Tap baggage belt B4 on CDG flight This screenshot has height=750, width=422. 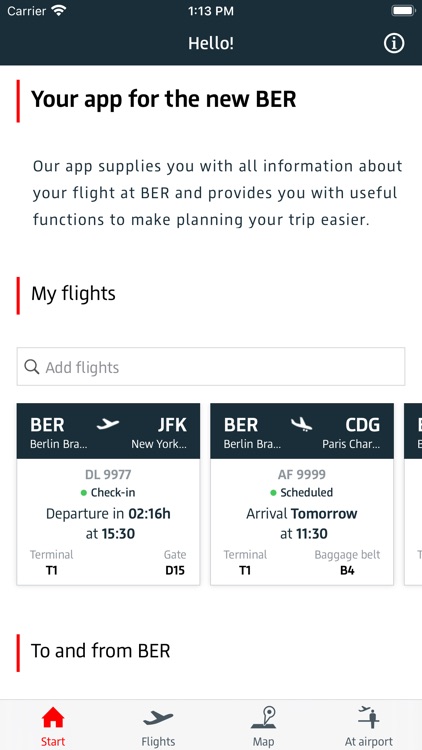click(347, 570)
